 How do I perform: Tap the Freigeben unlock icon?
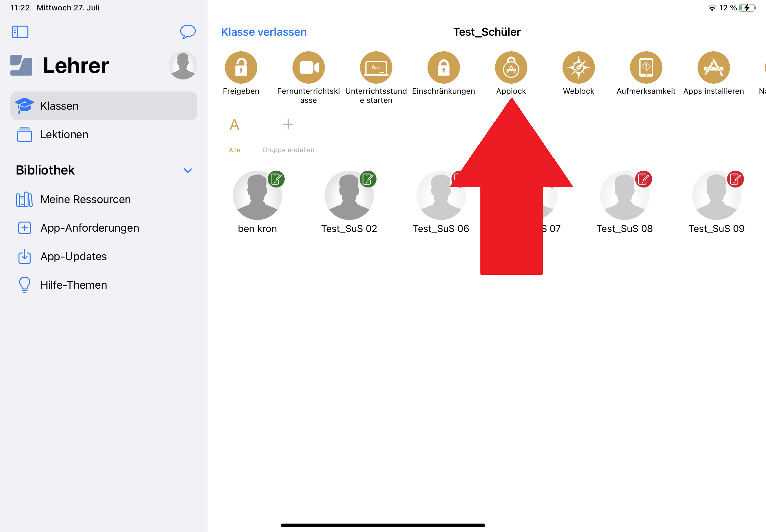click(241, 67)
